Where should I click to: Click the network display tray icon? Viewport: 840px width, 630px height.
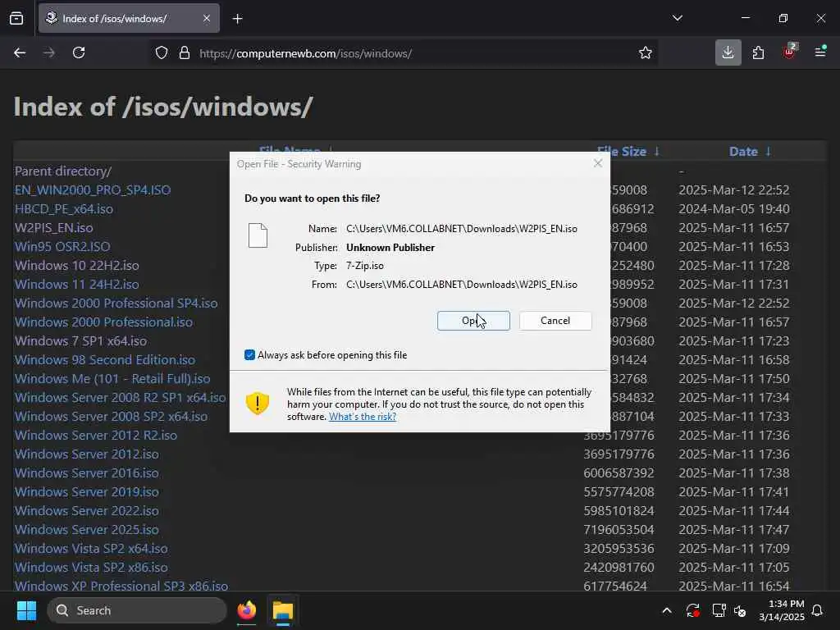[x=719, y=610]
